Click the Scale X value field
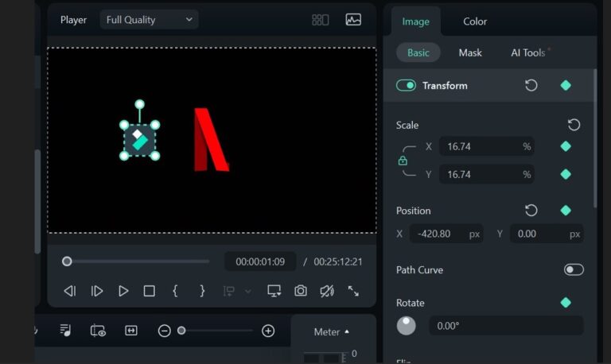Viewport: 611px width, 364px height. pos(486,146)
